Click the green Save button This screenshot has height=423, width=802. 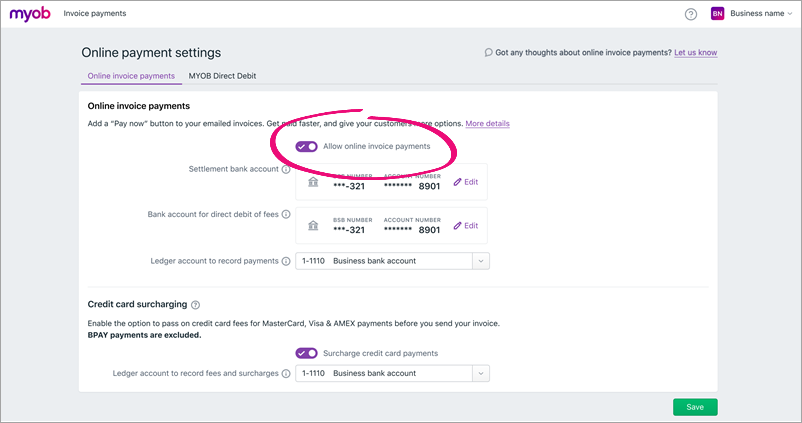695,407
